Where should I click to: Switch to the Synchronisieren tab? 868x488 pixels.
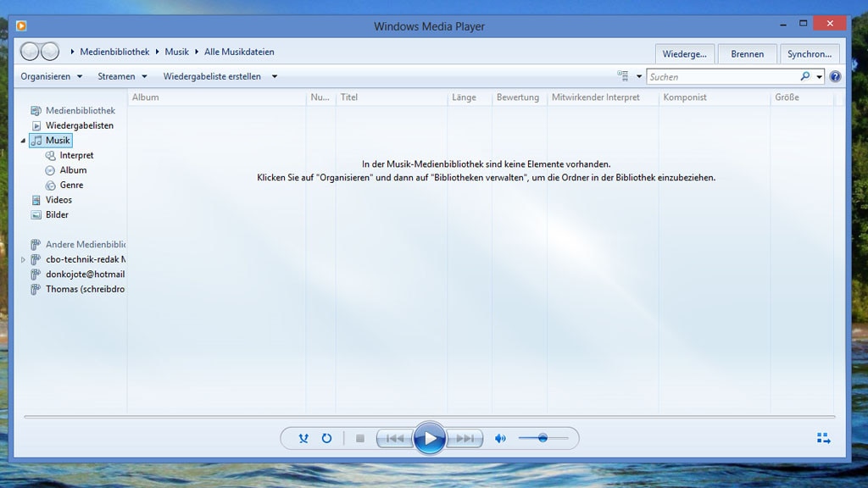809,53
